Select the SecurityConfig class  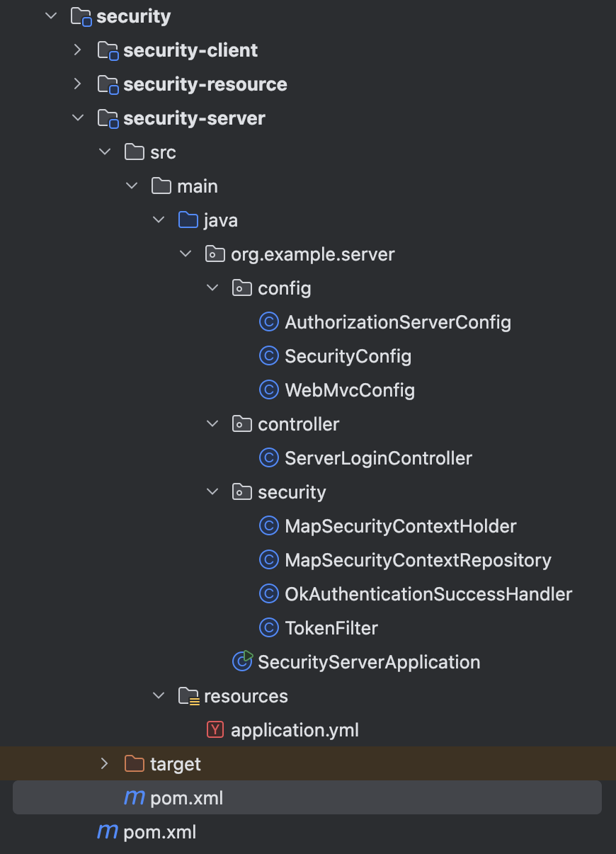tap(348, 356)
